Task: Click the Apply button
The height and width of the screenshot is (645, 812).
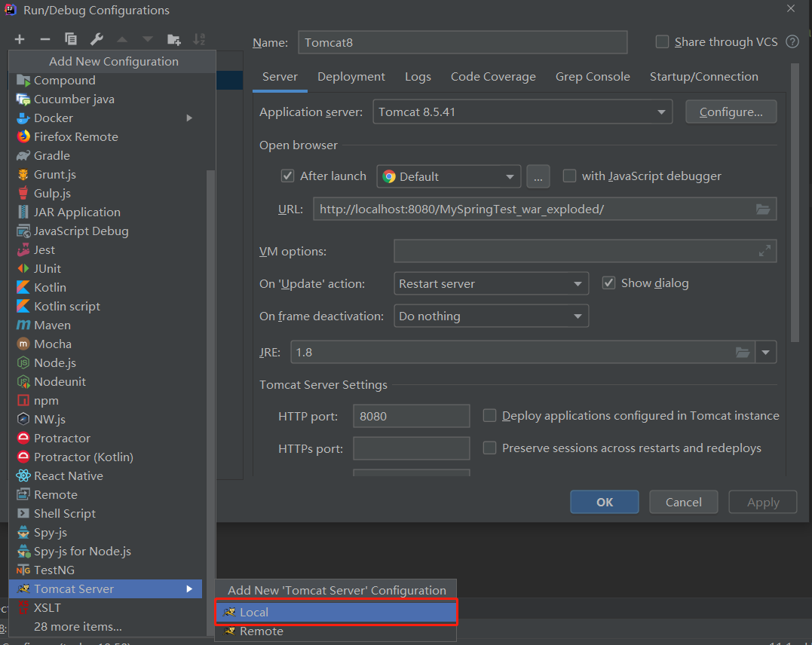Action: [x=763, y=502]
